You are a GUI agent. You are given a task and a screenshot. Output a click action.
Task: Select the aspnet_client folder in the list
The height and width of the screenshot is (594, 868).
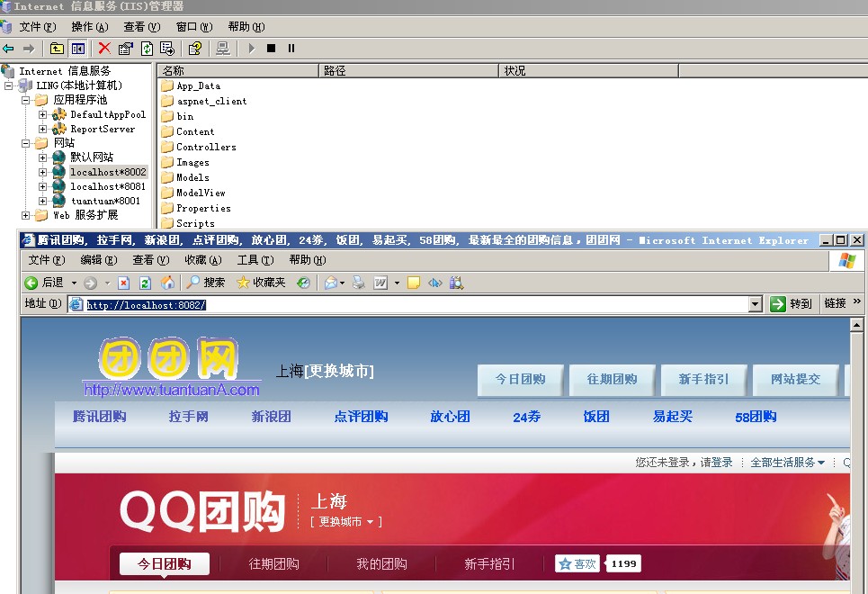[x=211, y=102]
